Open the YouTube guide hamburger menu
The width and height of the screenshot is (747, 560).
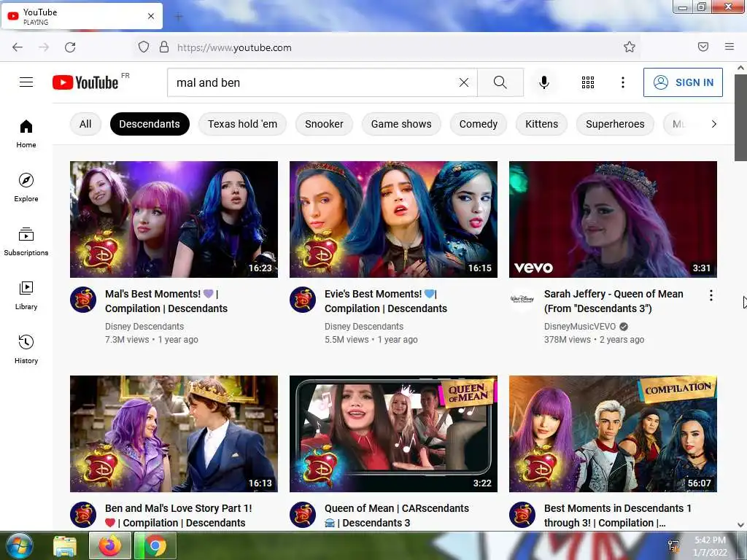pos(26,82)
